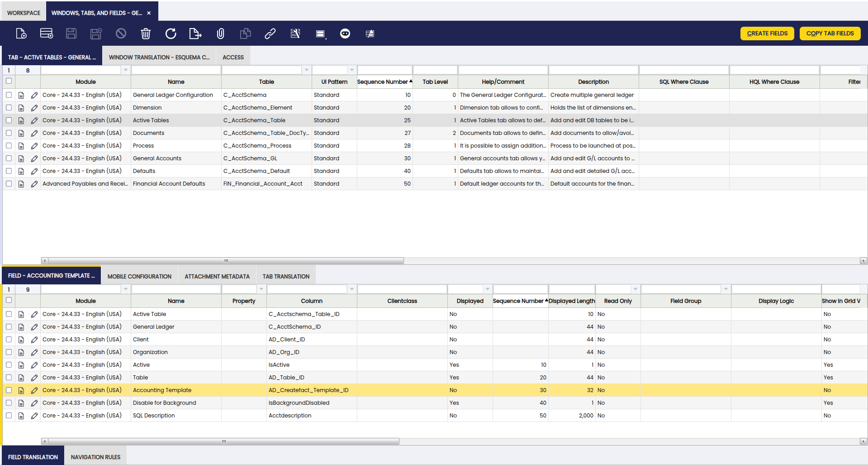
Task: Click the new document in form icon
Action: (x=21, y=34)
